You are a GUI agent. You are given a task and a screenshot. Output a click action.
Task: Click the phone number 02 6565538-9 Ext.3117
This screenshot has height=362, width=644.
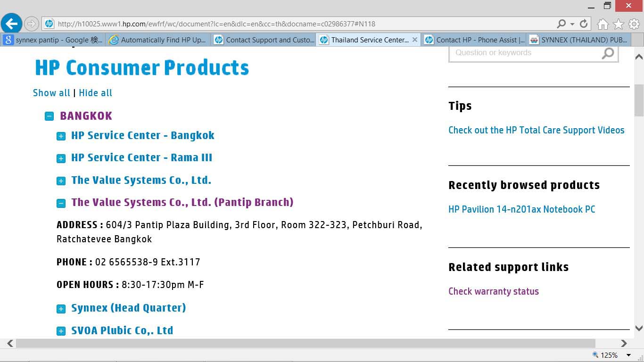(x=148, y=262)
